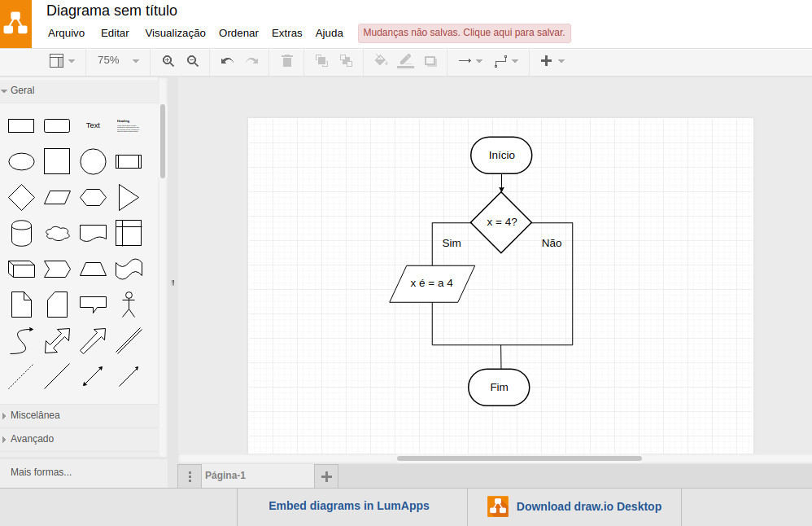Click Embed diagrams in LumApps link

(x=349, y=506)
